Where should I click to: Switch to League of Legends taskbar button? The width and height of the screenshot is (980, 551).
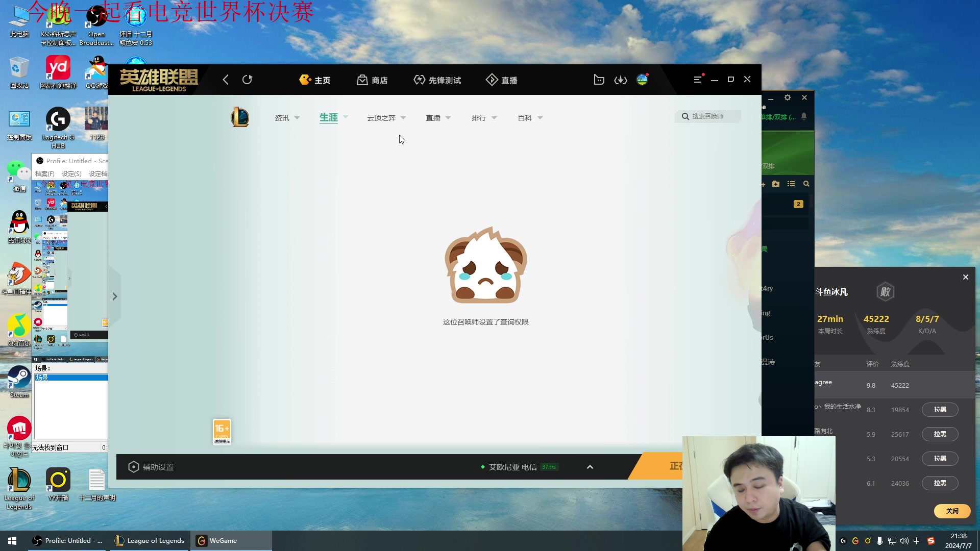pyautogui.click(x=150, y=541)
